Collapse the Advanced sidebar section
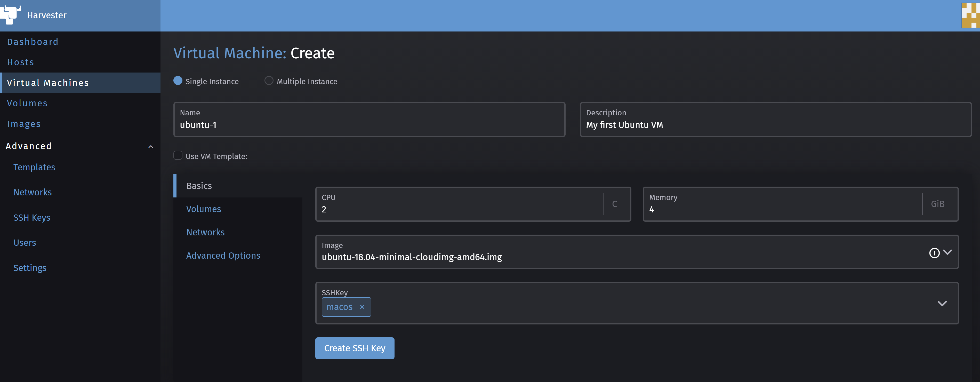The height and width of the screenshot is (382, 980). tap(151, 147)
